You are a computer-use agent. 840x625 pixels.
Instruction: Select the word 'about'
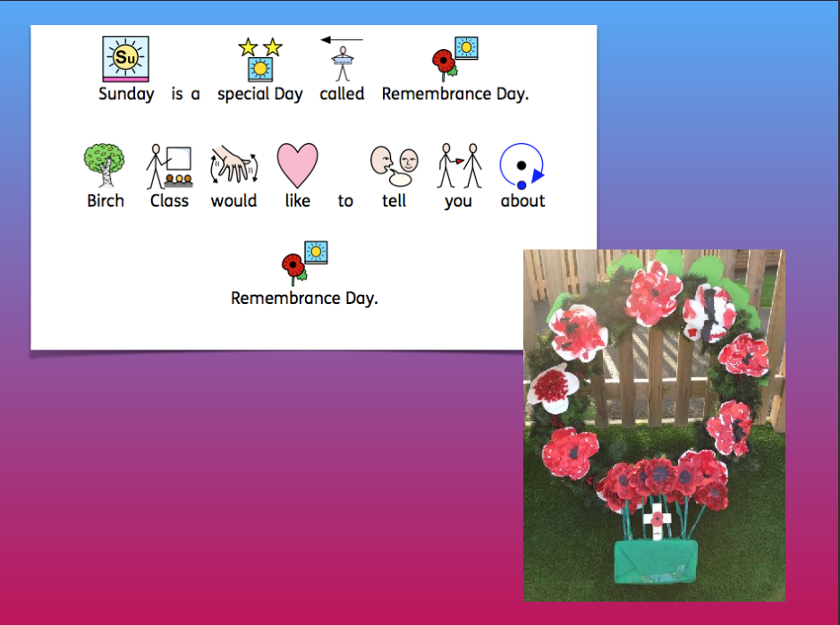pyautogui.click(x=522, y=201)
